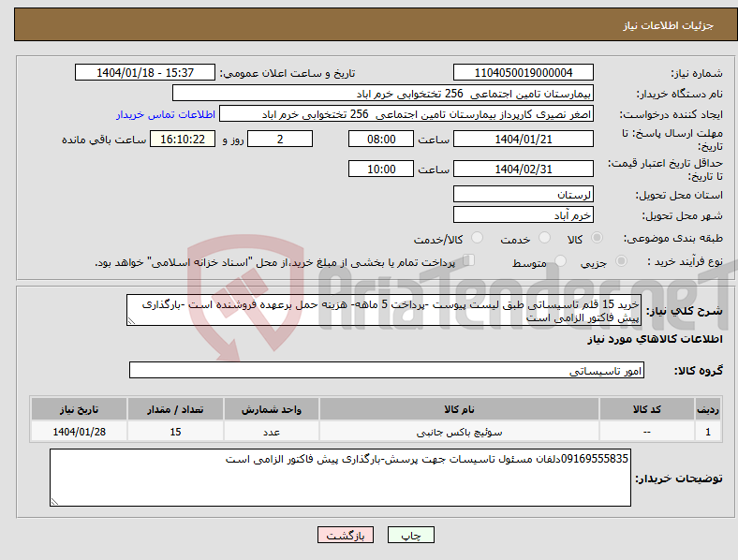Screen dimensions: 738x560
Task: Open the buyer contact info link
Action: (x=166, y=114)
